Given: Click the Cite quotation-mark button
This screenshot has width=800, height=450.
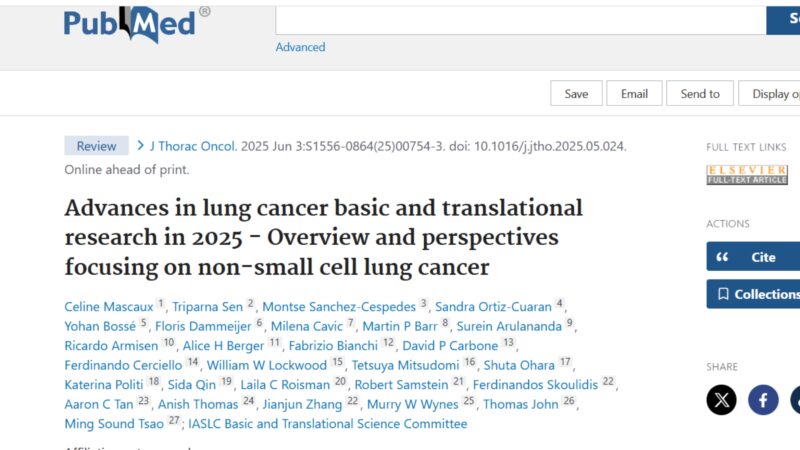Looking at the screenshot, I should [753, 257].
